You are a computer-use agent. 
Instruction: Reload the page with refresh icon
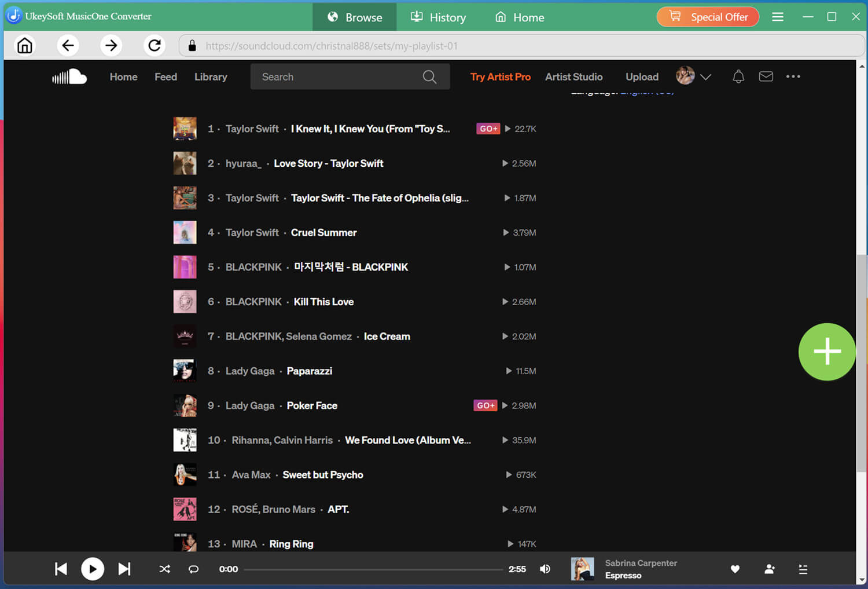155,45
